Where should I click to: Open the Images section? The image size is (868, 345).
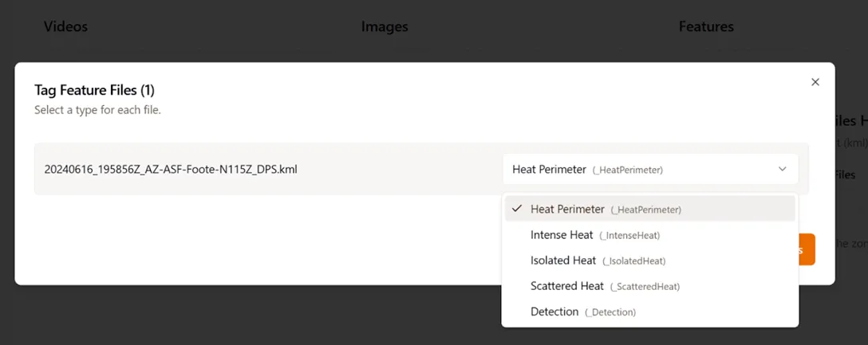click(385, 26)
